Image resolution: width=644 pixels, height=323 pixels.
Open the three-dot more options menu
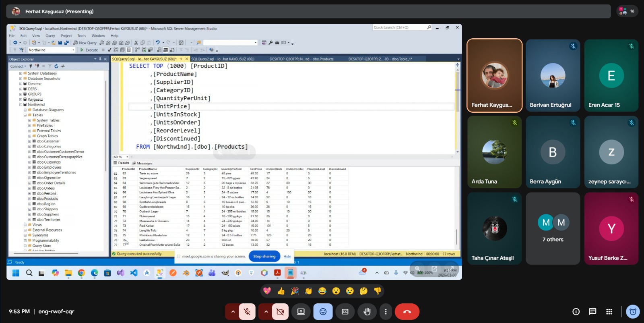[386, 311]
